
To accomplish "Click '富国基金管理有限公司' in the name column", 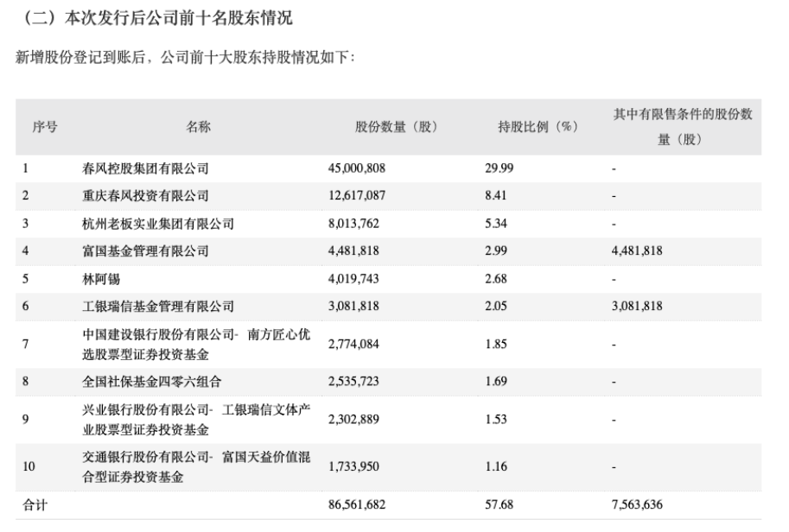I will (x=145, y=251).
